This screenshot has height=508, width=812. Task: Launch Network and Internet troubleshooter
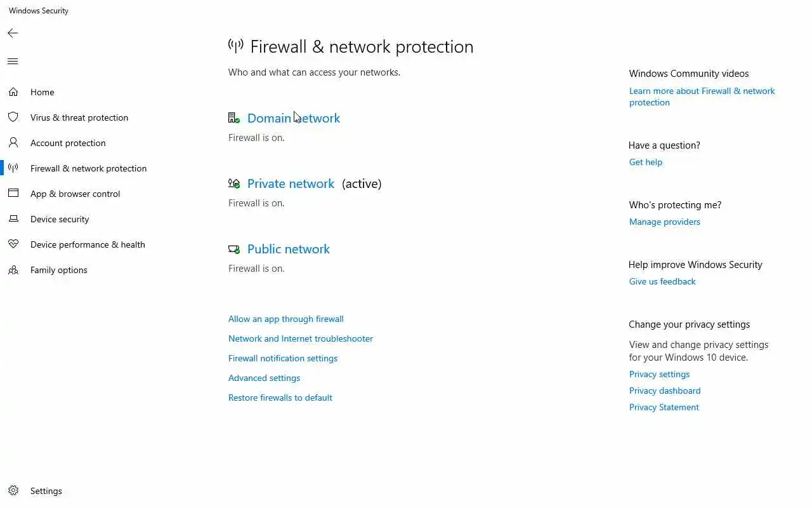point(300,338)
